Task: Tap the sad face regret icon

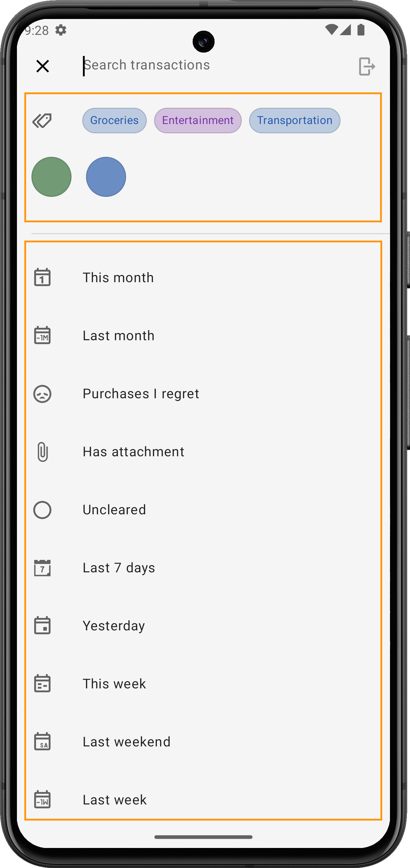Action: tap(42, 394)
